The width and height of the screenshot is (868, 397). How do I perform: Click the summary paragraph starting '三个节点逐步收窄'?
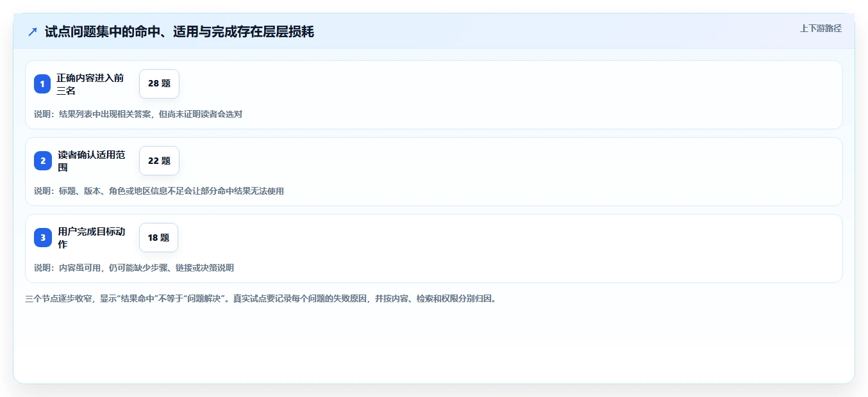[x=261, y=299]
